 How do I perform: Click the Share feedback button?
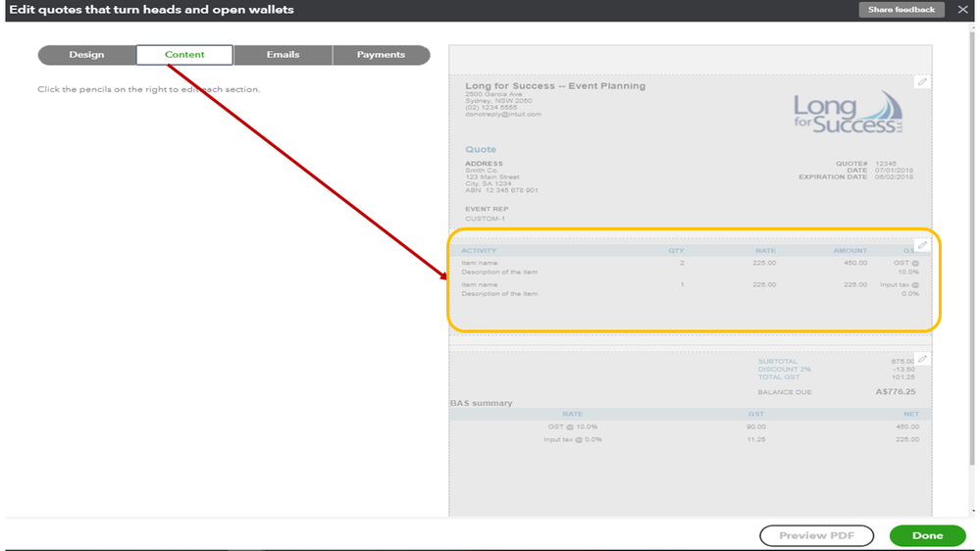(902, 10)
